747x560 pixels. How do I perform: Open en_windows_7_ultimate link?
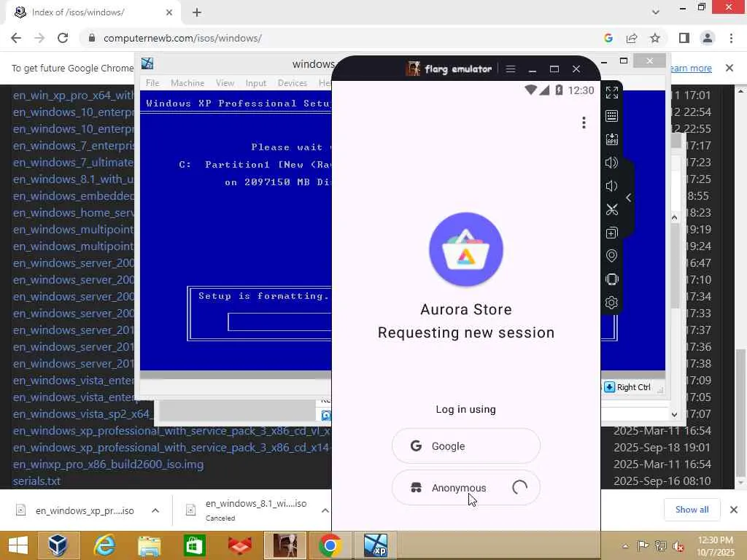coord(74,163)
